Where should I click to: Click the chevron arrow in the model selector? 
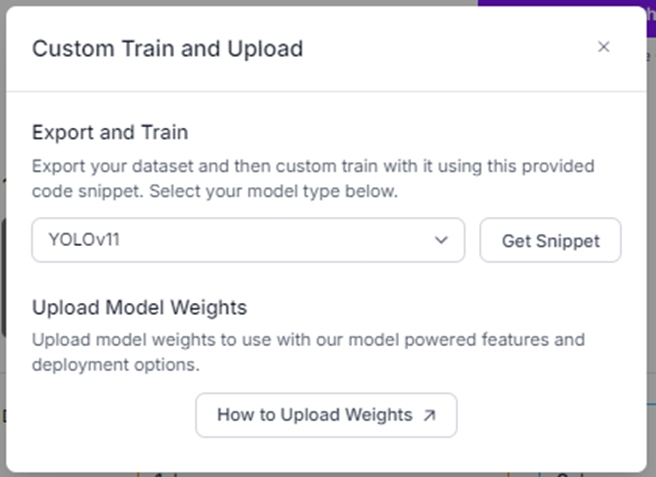pyautogui.click(x=441, y=240)
